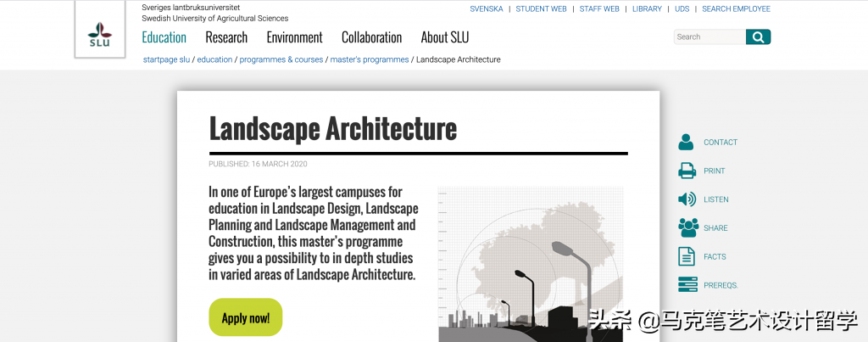Image resolution: width=868 pixels, height=342 pixels.
Task: Click the PREREQS. text link
Action: 721,285
